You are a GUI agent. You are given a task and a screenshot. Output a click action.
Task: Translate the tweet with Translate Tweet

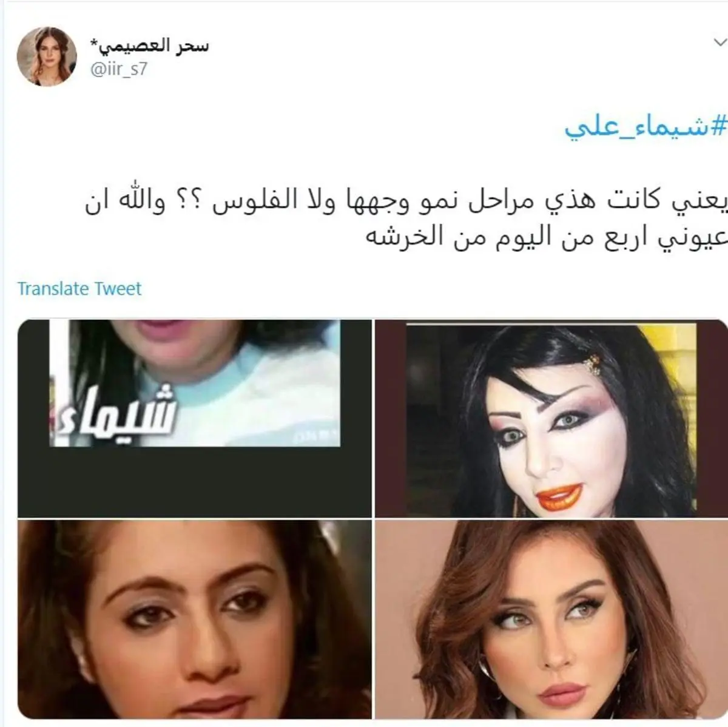[x=79, y=288]
